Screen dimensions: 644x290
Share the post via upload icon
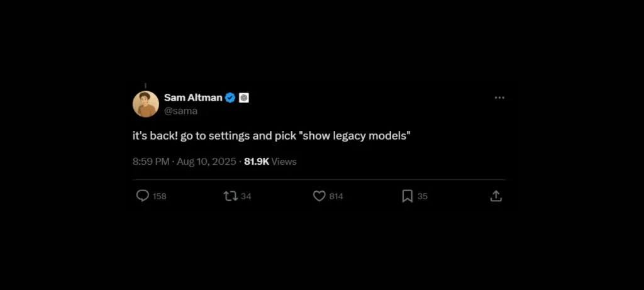tap(496, 196)
